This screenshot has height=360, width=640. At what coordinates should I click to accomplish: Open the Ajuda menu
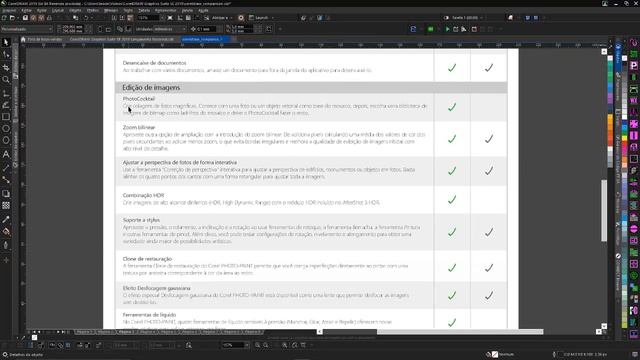coord(203,11)
